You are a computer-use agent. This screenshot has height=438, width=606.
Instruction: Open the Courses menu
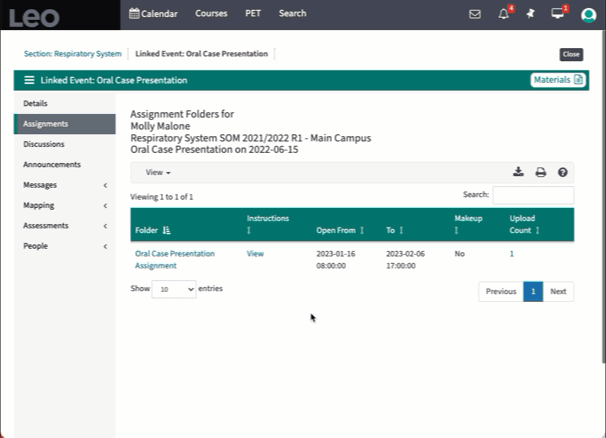click(211, 14)
